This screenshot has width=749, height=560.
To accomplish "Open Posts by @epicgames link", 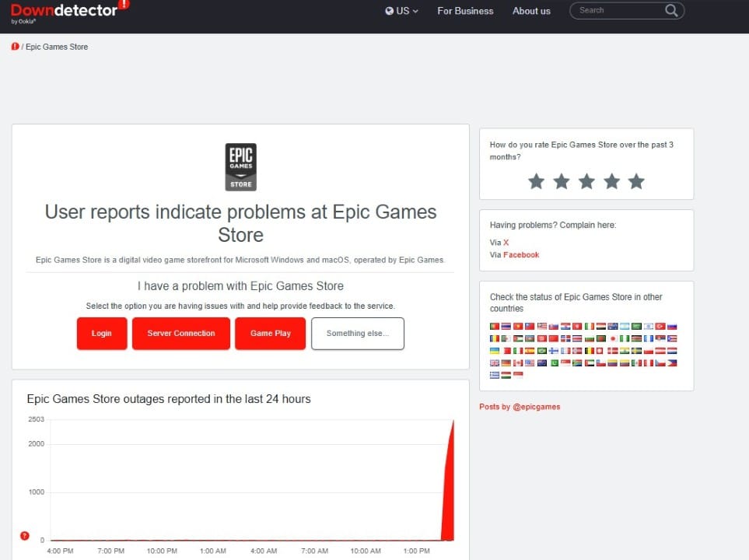I will pyautogui.click(x=520, y=407).
